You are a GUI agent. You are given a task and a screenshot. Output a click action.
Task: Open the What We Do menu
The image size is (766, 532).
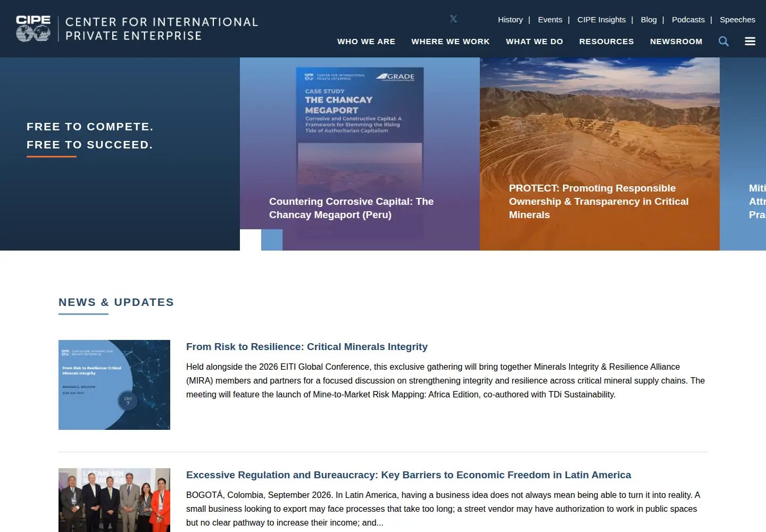click(535, 41)
